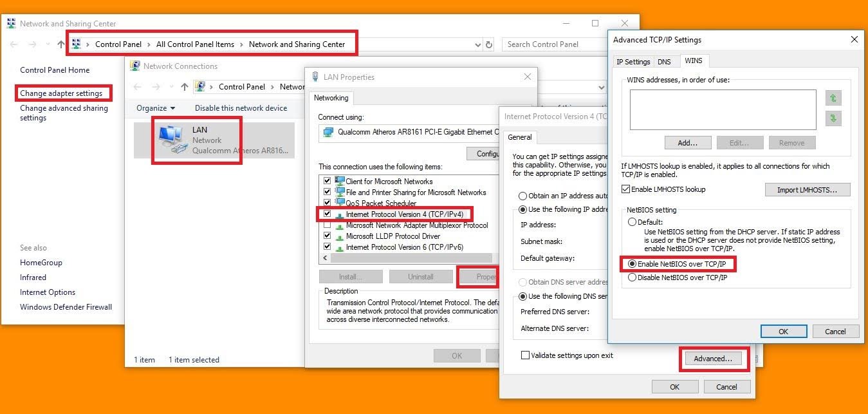Viewport: 868px width, 414px height.
Task: Toggle Enable LMHOSTS lookup checkbox
Action: pyautogui.click(x=626, y=189)
